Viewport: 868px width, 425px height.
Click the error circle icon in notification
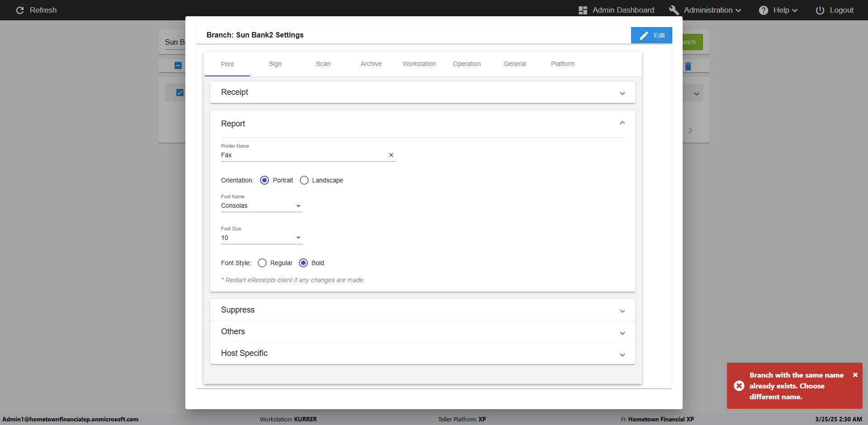tap(739, 386)
